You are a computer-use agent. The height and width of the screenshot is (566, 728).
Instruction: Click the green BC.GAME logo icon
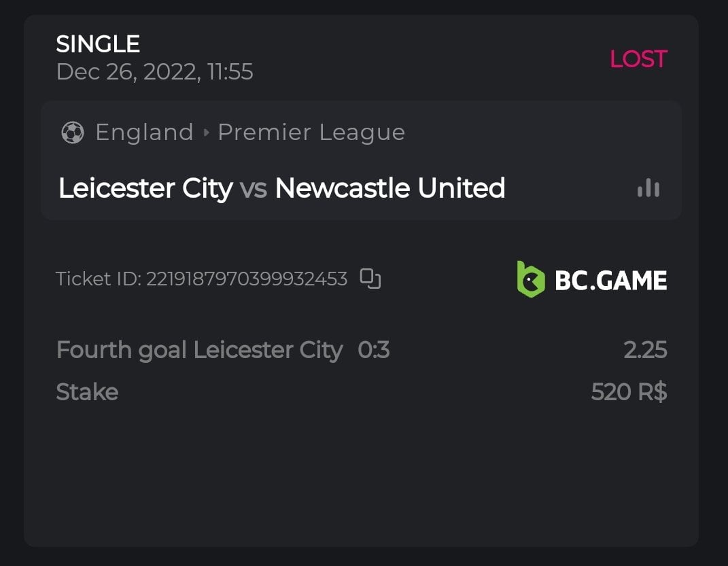(531, 279)
